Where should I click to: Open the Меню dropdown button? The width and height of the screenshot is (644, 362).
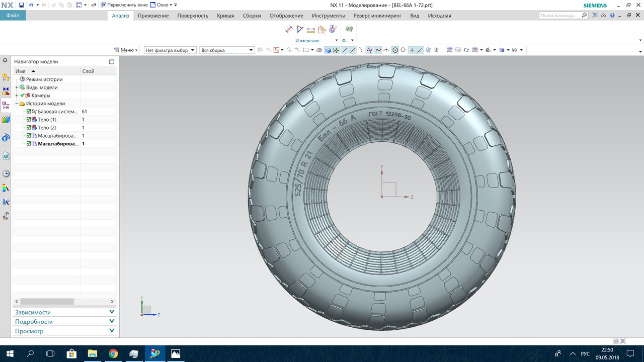pyautogui.click(x=126, y=50)
